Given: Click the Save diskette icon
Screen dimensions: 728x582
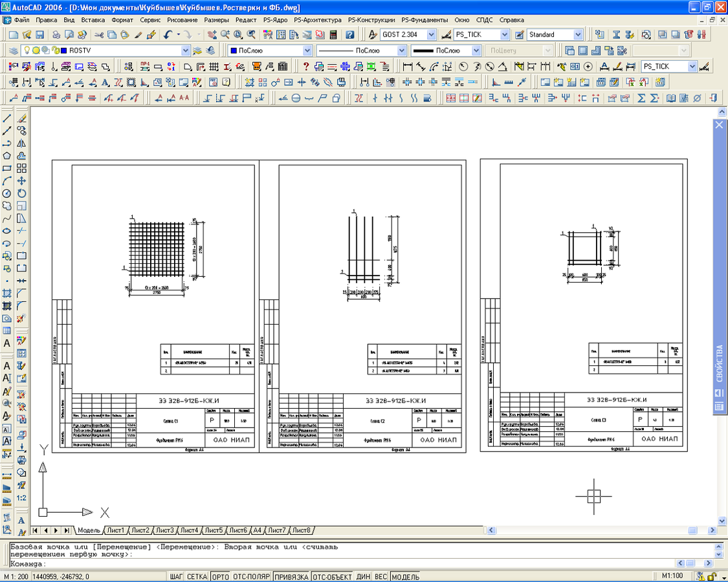Looking at the screenshot, I should (39, 35).
